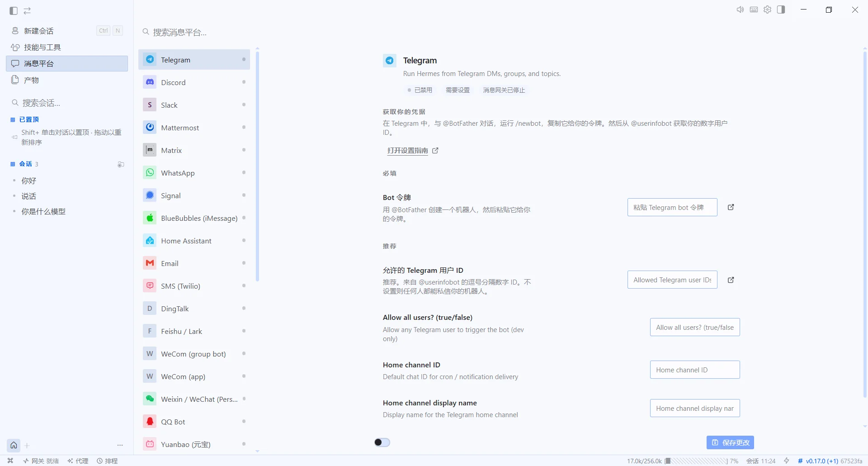868x466 pixels.
Task: Click the swap arrows icon at top left
Action: 27,10
